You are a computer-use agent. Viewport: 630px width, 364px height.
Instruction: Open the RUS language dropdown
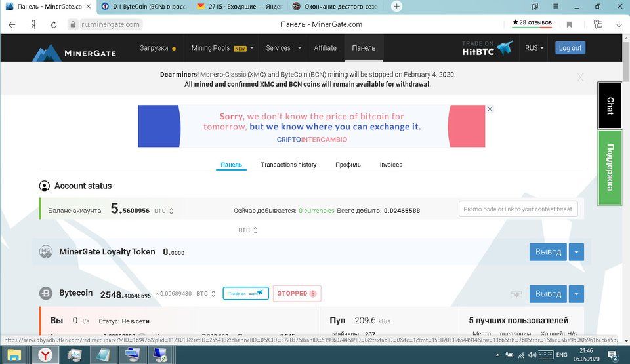534,48
